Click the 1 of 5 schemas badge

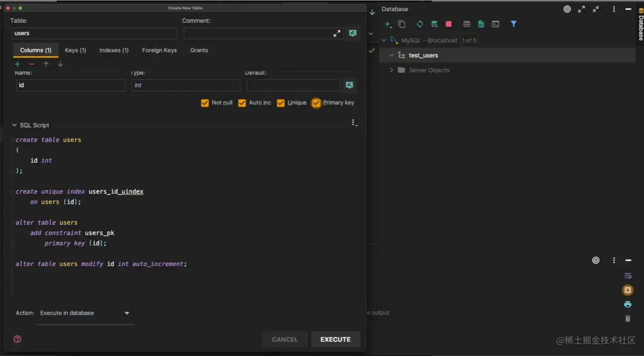coord(469,40)
